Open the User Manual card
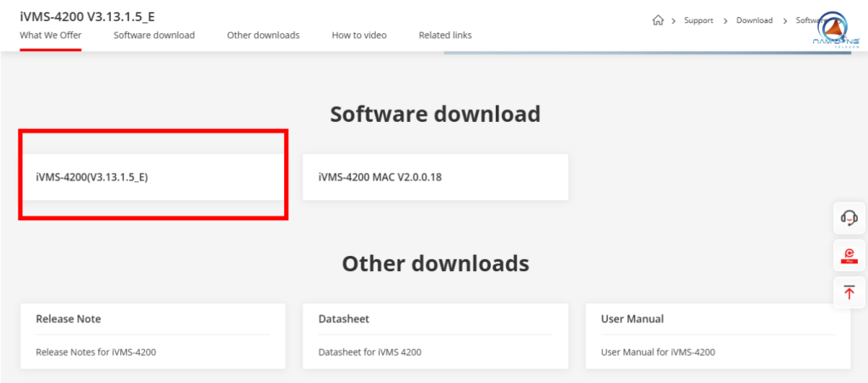The image size is (868, 383). click(718, 336)
